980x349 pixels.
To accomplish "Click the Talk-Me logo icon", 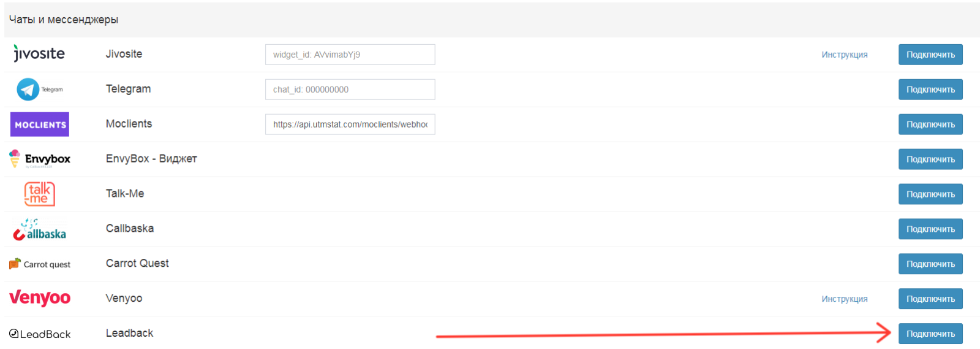I will point(40,194).
